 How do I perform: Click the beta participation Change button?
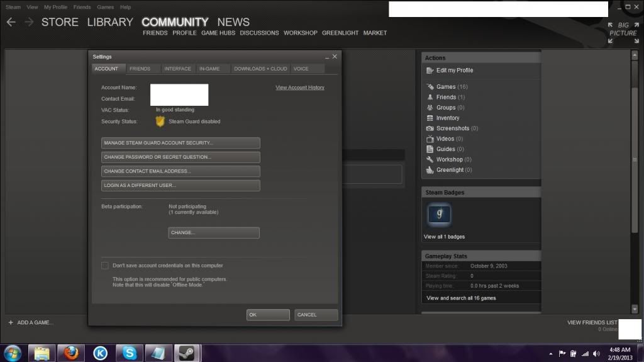[x=214, y=233]
